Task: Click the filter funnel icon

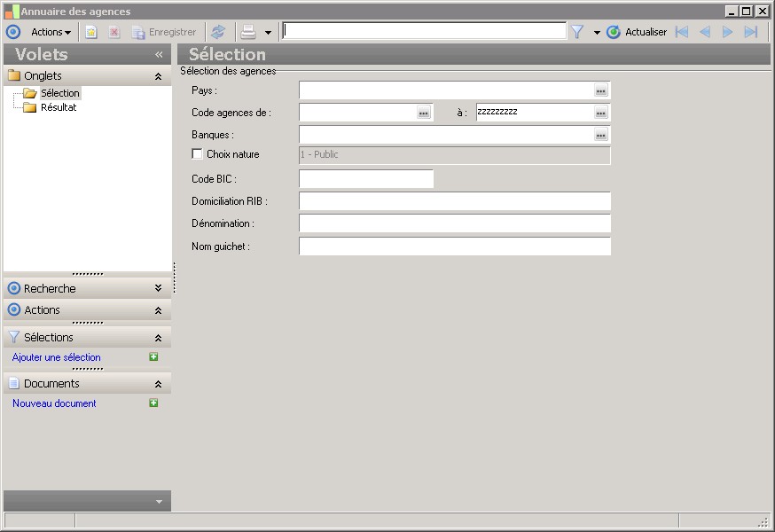Action: 577,32
